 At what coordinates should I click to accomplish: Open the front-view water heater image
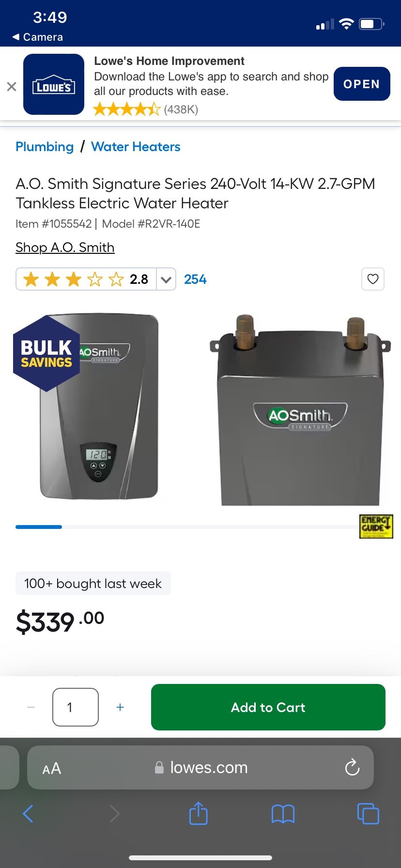coord(99,407)
